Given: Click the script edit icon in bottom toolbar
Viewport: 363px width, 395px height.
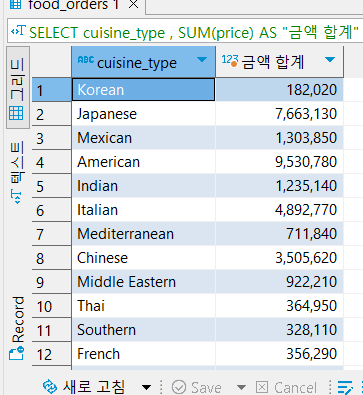Looking at the screenshot, I should (x=345, y=388).
